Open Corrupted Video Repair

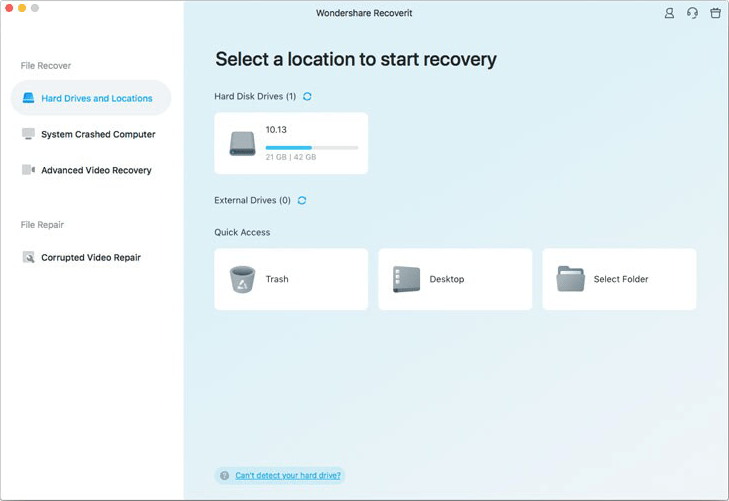(x=91, y=257)
